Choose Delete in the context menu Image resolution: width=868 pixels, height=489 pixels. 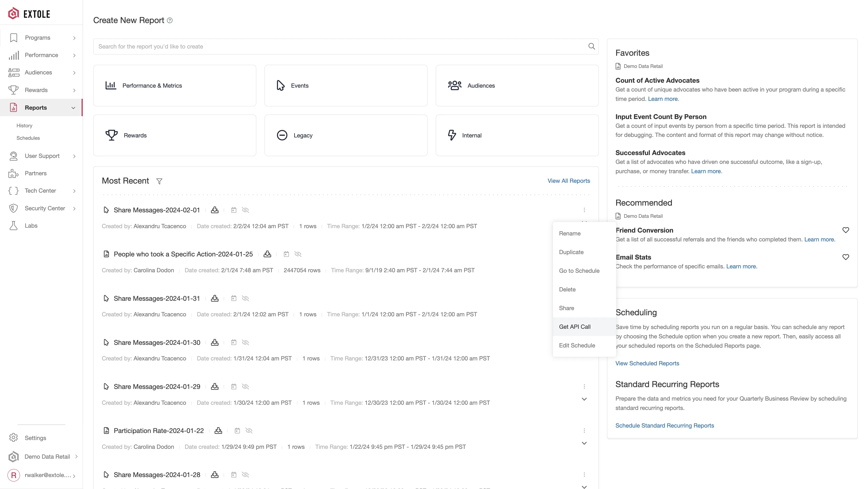coord(584,290)
